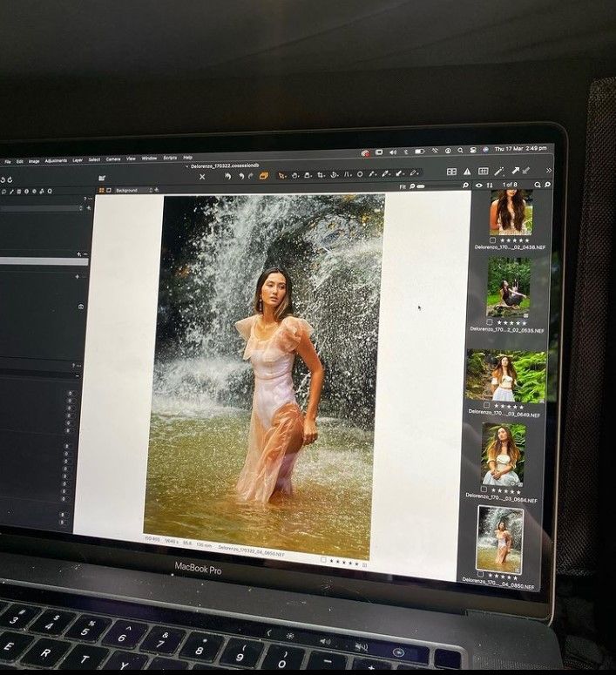The image size is (616, 675).
Task: Expand the toolbar overflow chevron
Action: pyautogui.click(x=548, y=171)
